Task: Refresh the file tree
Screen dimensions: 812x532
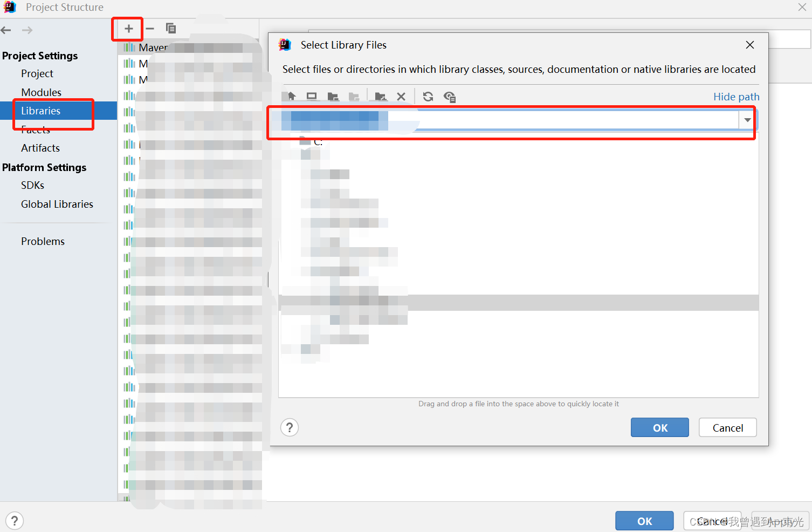Action: coord(428,97)
